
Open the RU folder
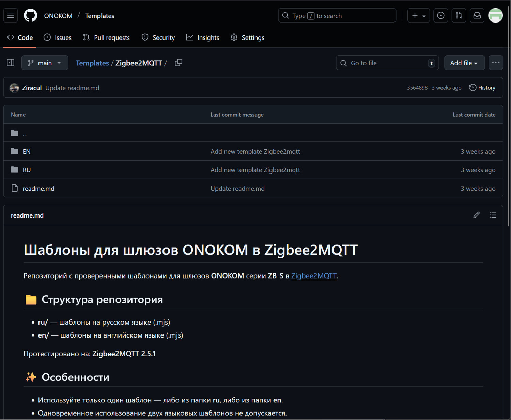(x=27, y=170)
